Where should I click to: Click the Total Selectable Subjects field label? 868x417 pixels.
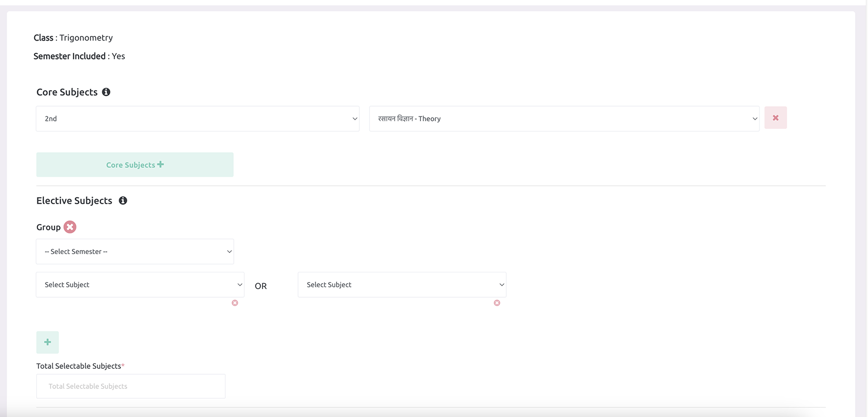tap(79, 366)
